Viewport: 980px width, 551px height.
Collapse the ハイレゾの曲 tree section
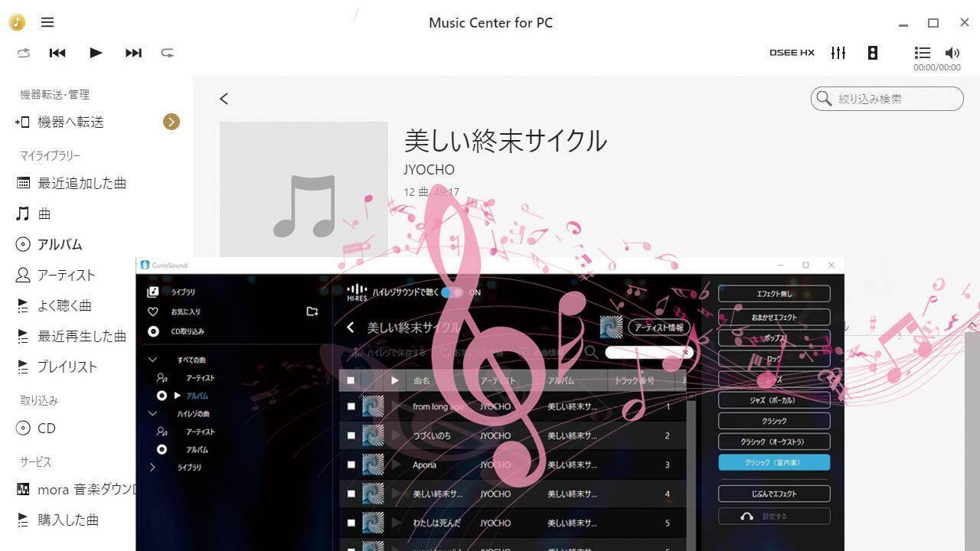tap(152, 414)
